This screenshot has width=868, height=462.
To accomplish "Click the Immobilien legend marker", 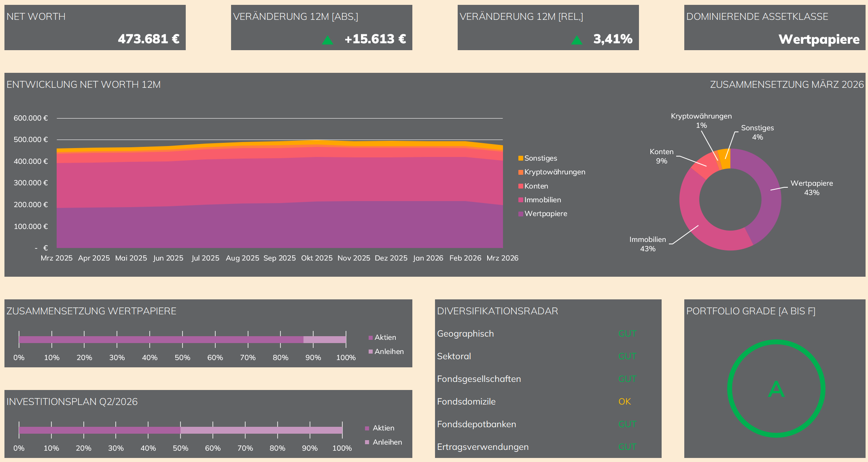I will (521, 200).
